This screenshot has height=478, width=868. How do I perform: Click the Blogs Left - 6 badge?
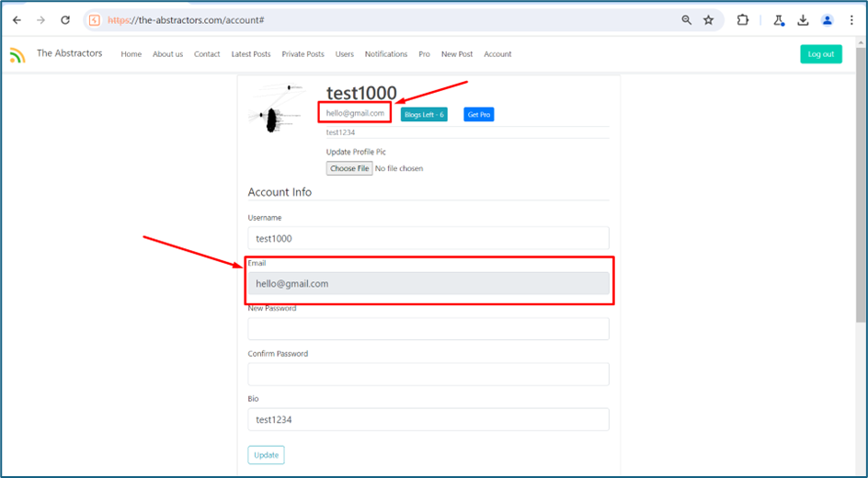(424, 115)
